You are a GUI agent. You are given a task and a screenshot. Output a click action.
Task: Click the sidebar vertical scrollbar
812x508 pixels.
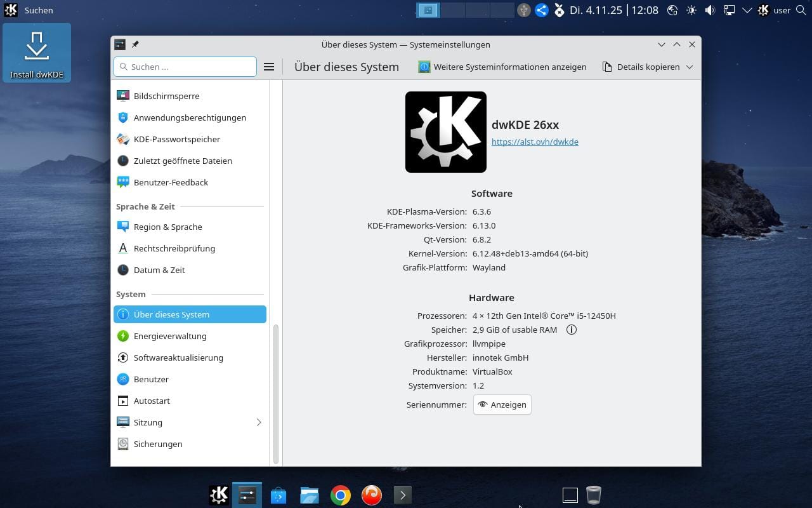click(x=276, y=394)
